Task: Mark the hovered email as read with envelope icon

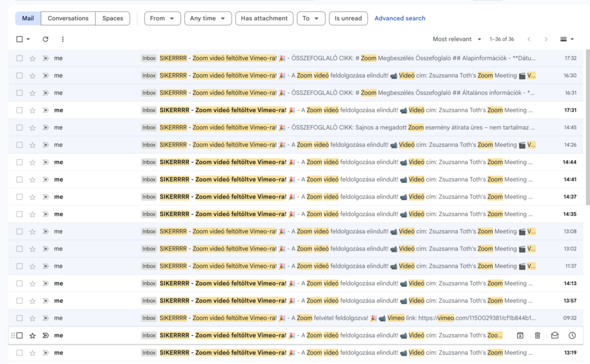Action: [x=554, y=335]
